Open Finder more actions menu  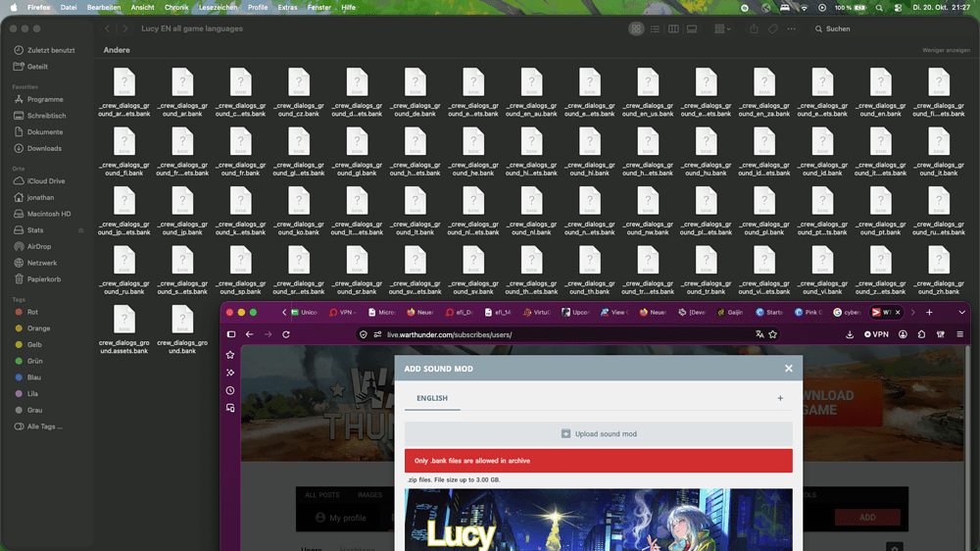(x=791, y=28)
